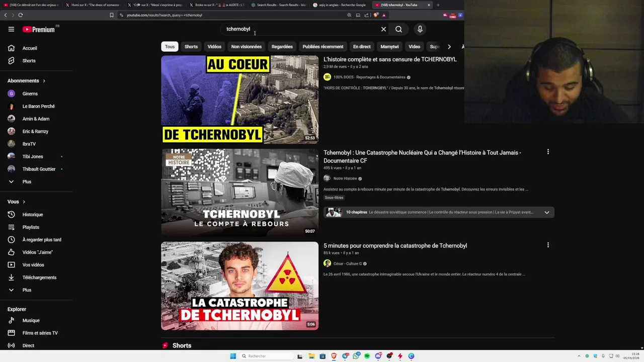Select the Tous filter chip
644x362 pixels.
point(170,47)
